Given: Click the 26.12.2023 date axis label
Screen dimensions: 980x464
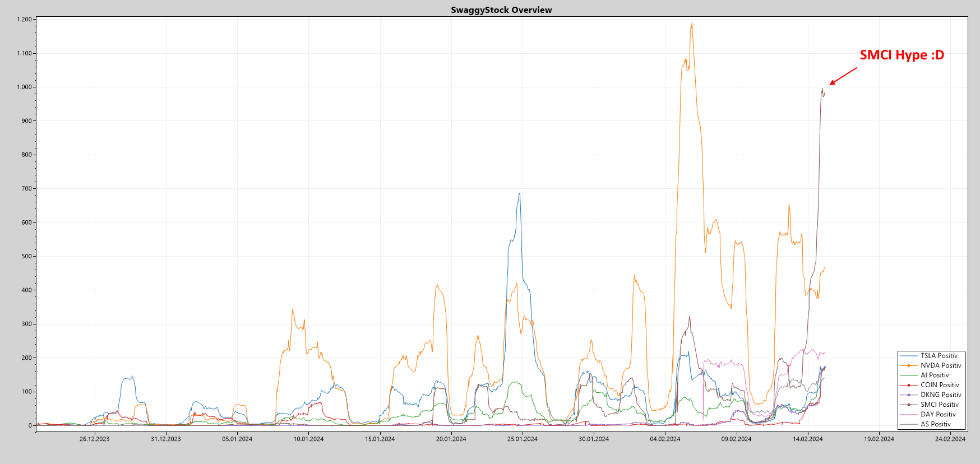Looking at the screenshot, I should coord(94,439).
